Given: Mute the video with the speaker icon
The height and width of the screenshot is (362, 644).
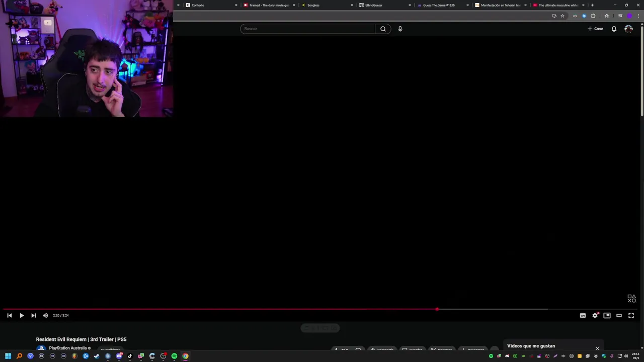Looking at the screenshot, I should (x=45, y=315).
